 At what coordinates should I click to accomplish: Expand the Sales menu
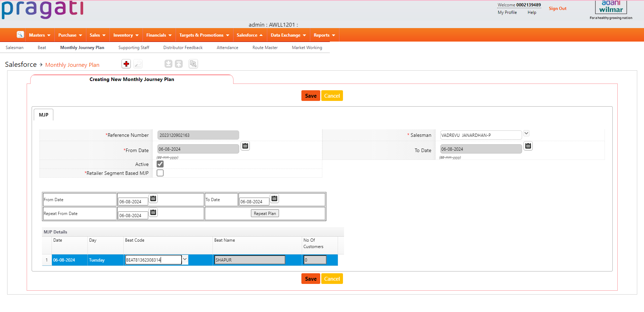(97, 35)
